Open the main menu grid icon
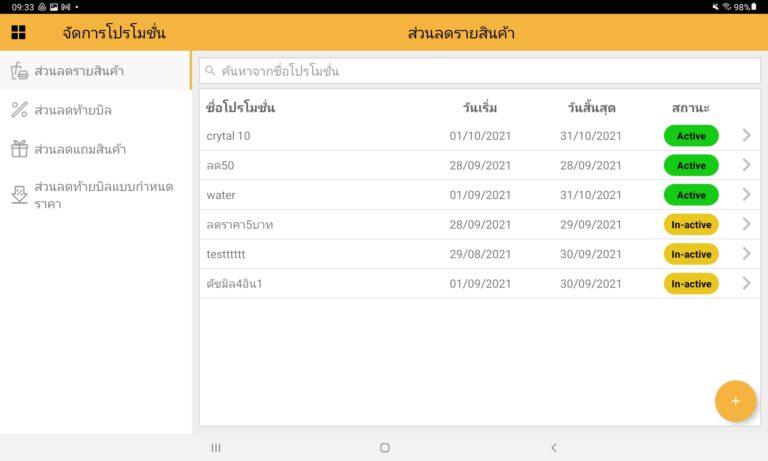768x461 pixels. click(18, 33)
